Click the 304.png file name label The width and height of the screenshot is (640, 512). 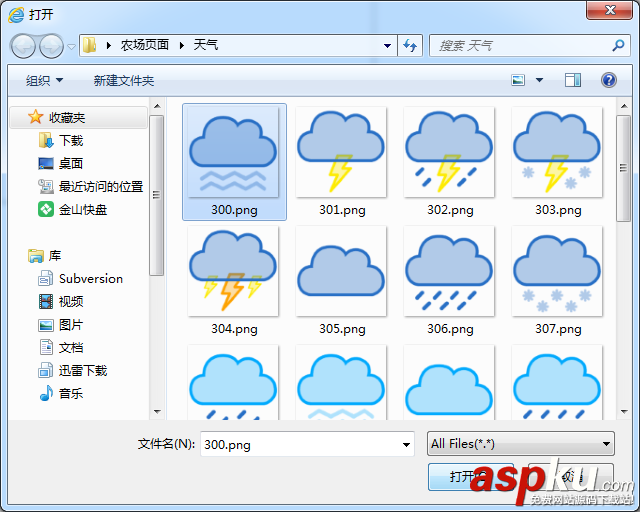click(234, 329)
